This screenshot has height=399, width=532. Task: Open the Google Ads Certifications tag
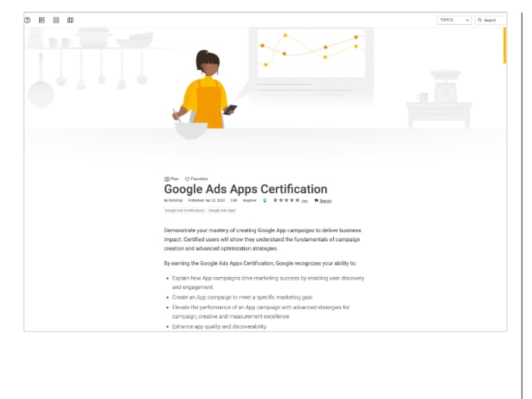point(185,211)
